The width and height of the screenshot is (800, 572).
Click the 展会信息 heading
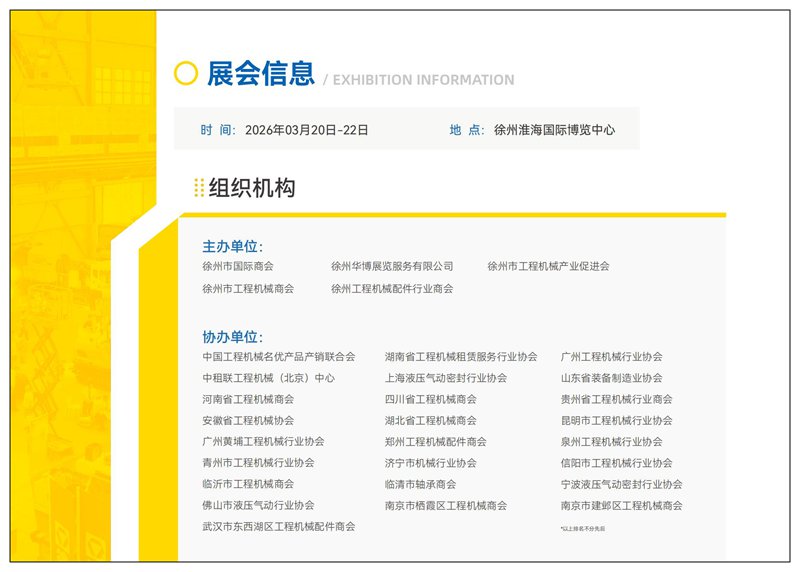(x=261, y=73)
